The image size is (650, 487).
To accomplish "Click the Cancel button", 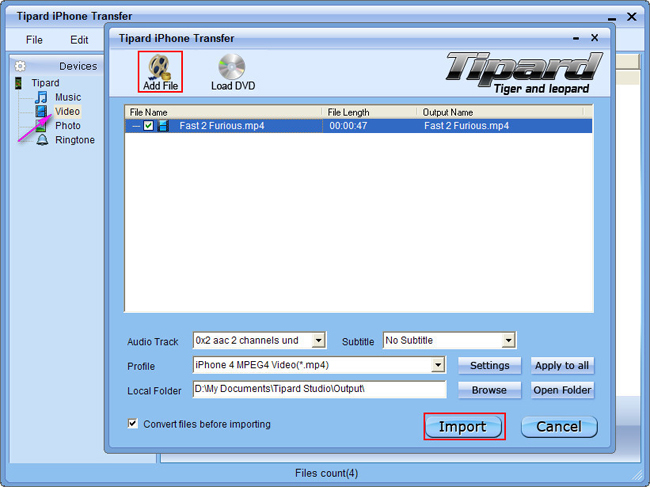I will (559, 427).
